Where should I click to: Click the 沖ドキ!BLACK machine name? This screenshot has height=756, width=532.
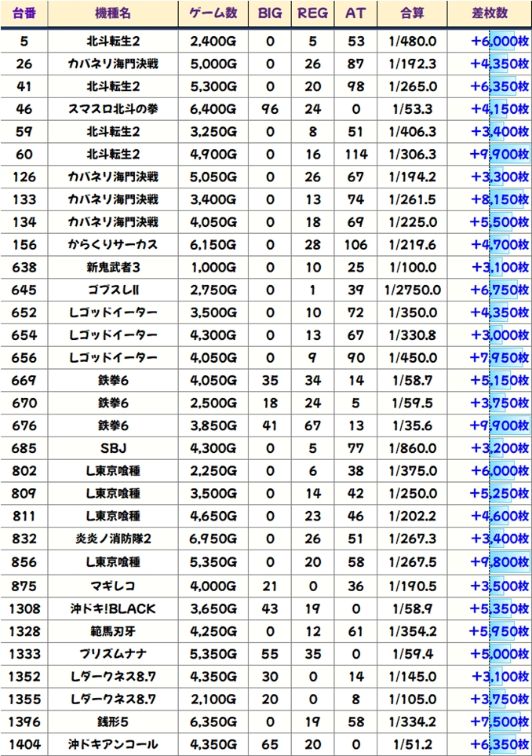click(113, 608)
